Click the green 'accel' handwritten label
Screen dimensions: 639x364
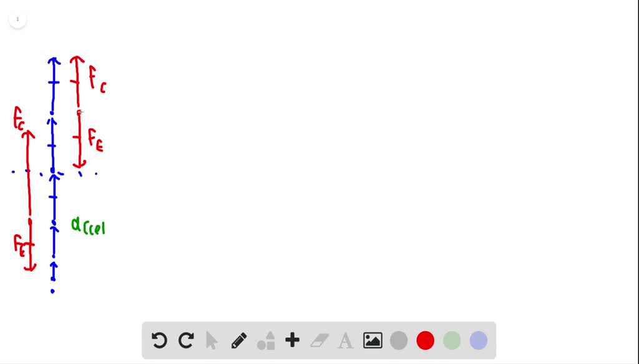88,226
